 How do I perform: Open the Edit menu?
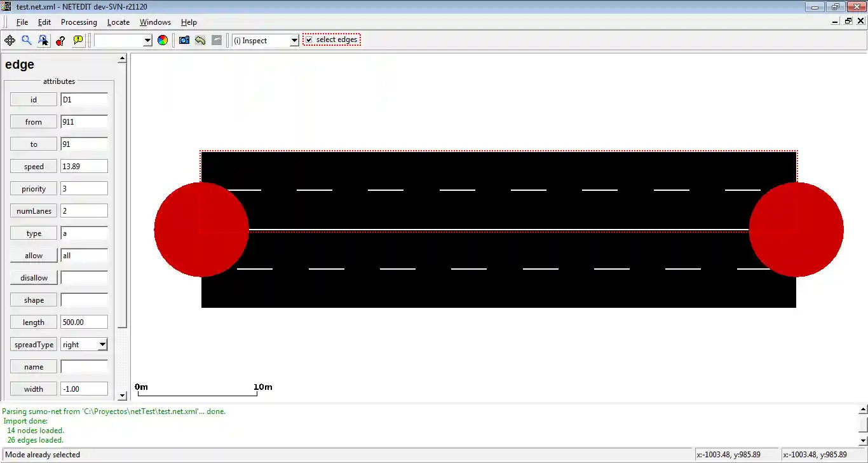coord(44,22)
